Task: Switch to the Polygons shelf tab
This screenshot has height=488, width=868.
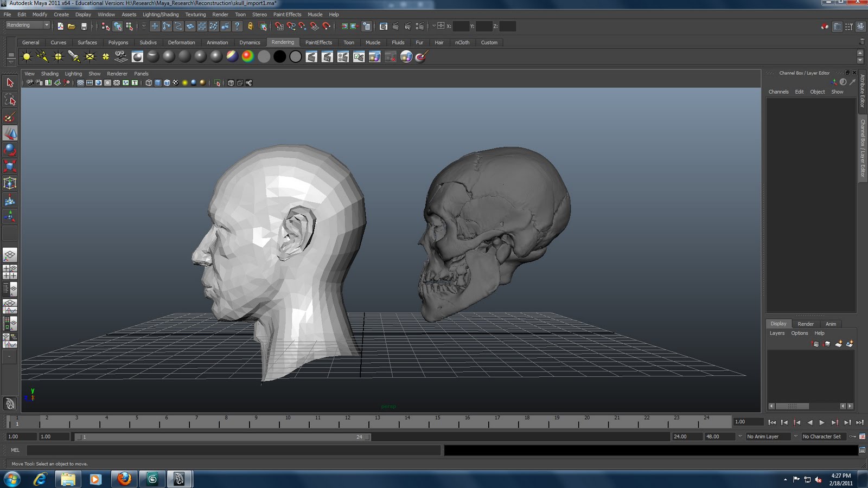Action: [118, 42]
